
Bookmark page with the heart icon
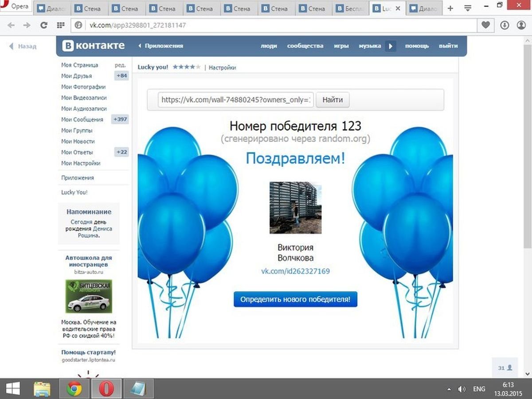point(485,26)
